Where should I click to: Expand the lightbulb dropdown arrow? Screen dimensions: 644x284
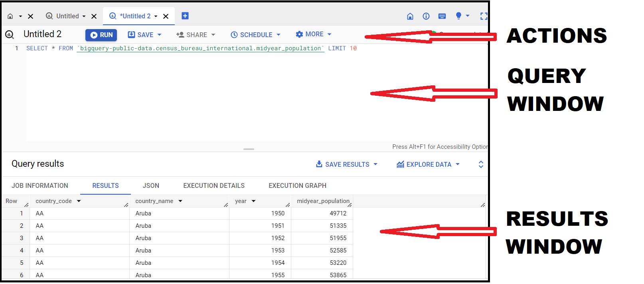tap(468, 16)
